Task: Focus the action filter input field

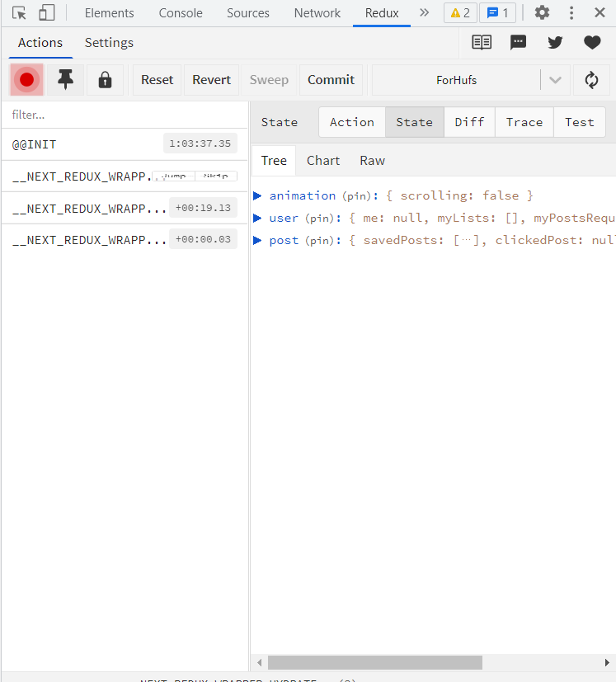Action: (125, 115)
